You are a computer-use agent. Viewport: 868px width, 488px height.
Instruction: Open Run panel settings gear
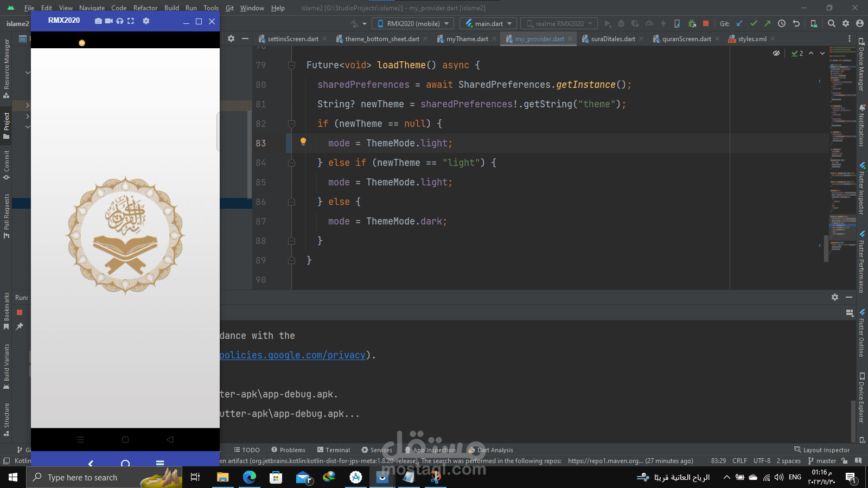click(835, 297)
